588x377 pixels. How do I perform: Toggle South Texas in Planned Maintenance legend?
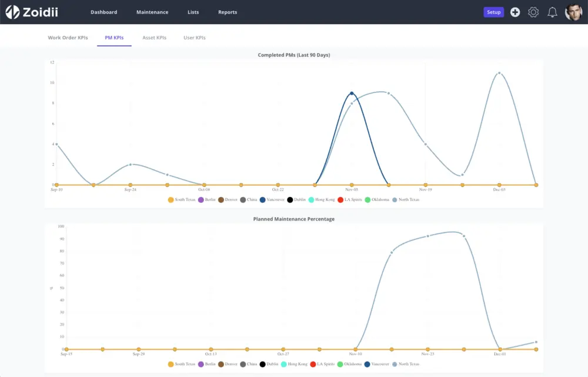coord(182,364)
